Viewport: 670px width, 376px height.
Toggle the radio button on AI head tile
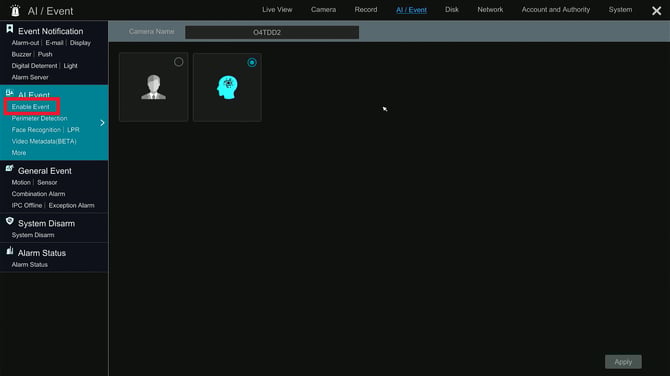coord(252,62)
